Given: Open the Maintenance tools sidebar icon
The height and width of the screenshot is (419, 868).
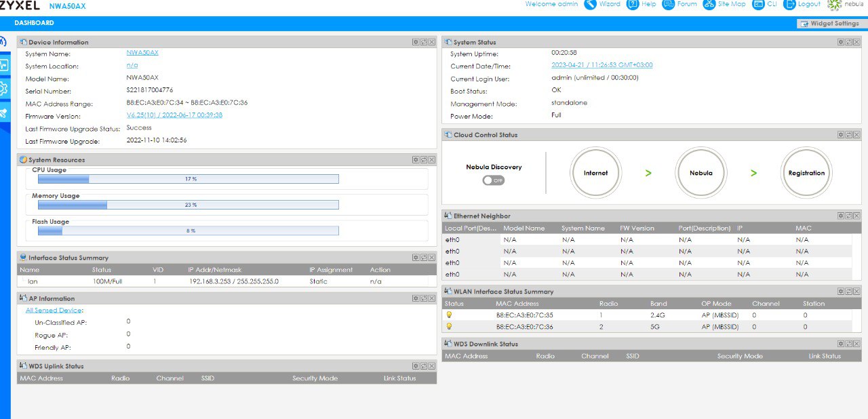Looking at the screenshot, I should (x=4, y=113).
